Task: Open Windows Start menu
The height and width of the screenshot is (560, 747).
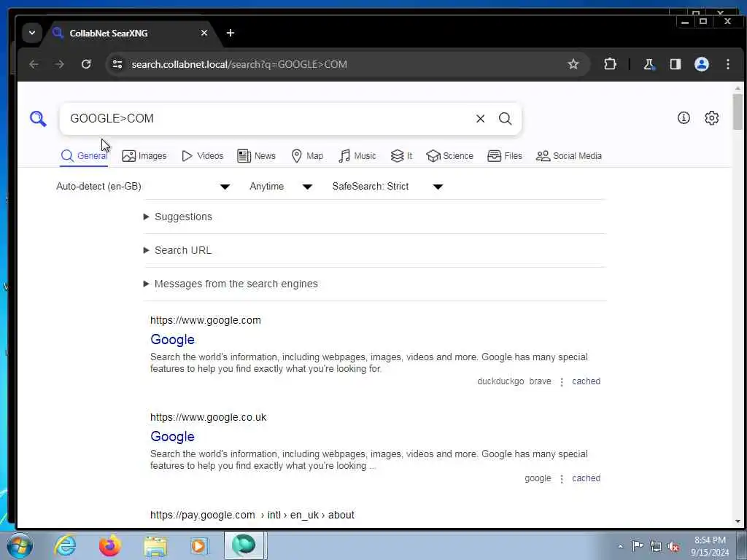Action: pos(19,545)
